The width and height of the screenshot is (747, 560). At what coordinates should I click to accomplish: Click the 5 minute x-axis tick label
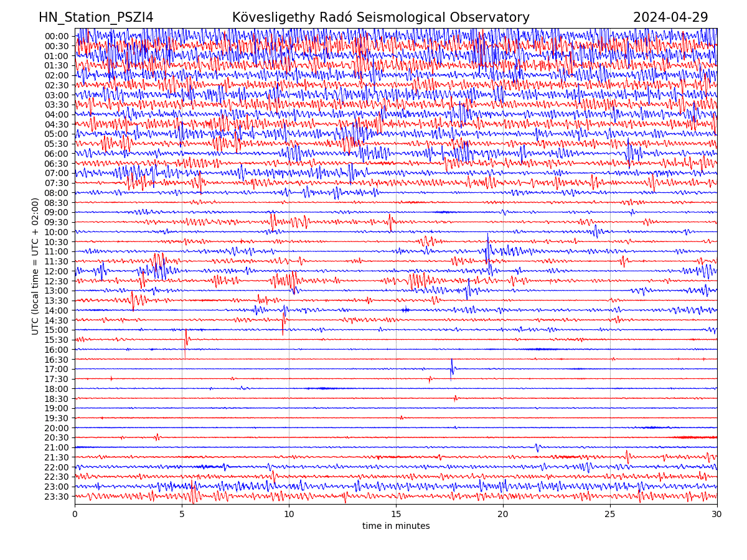tap(182, 515)
